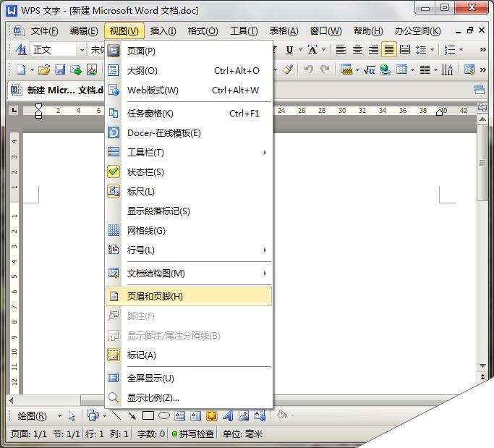Toggle Markup (标记) view option
Screen dimensions: 494x448
pos(189,355)
